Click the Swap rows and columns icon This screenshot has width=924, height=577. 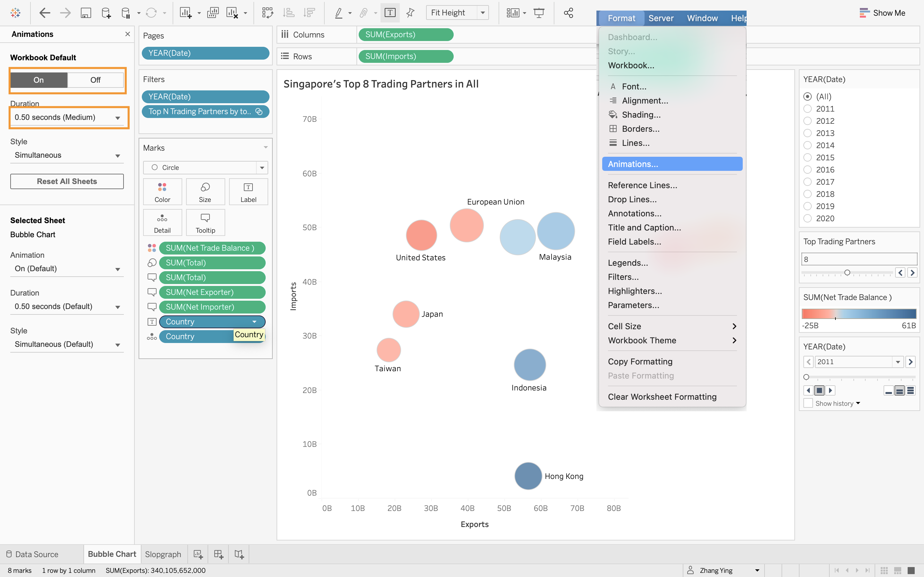(x=267, y=13)
